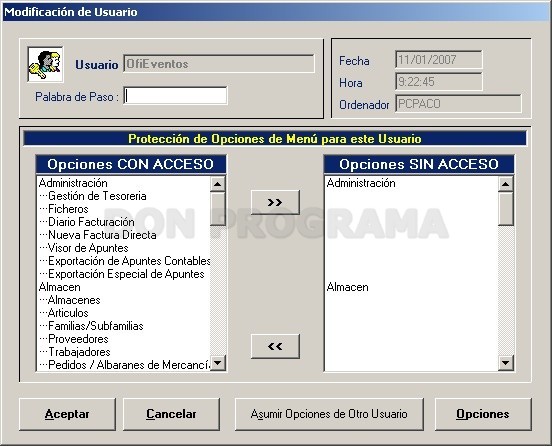This screenshot has width=552, height=446.
Task: Click the user keys icon beside Usuario
Action: [x=45, y=64]
